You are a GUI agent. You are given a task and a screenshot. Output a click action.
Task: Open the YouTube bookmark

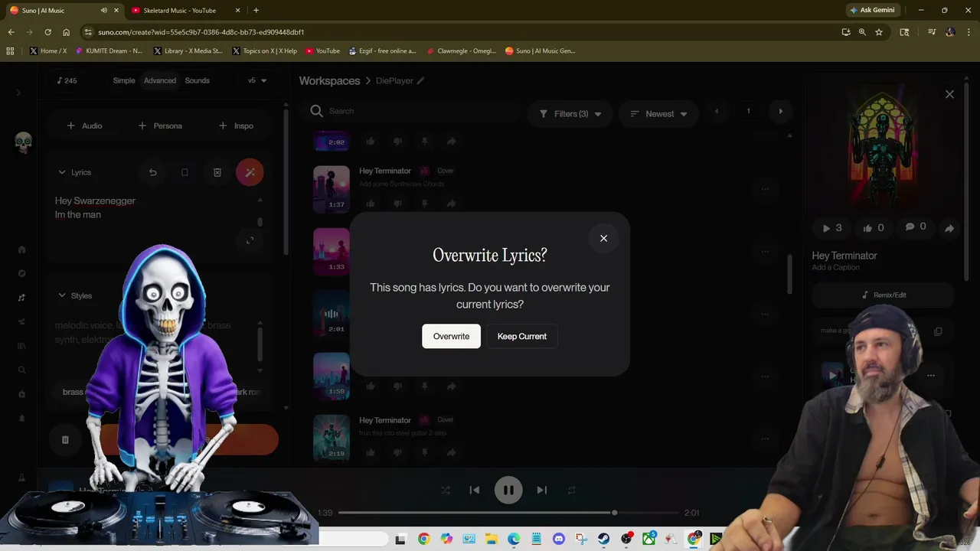click(322, 51)
